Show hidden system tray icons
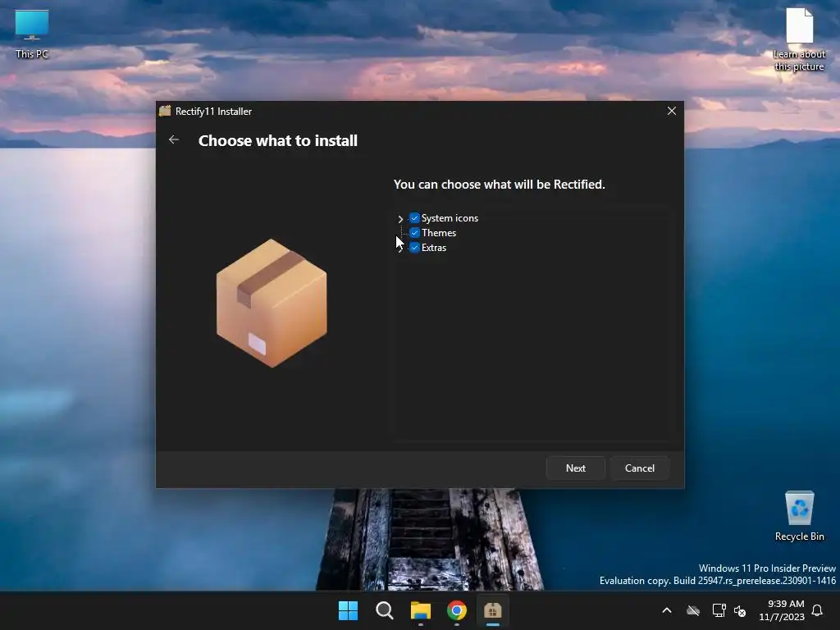 coord(667,610)
